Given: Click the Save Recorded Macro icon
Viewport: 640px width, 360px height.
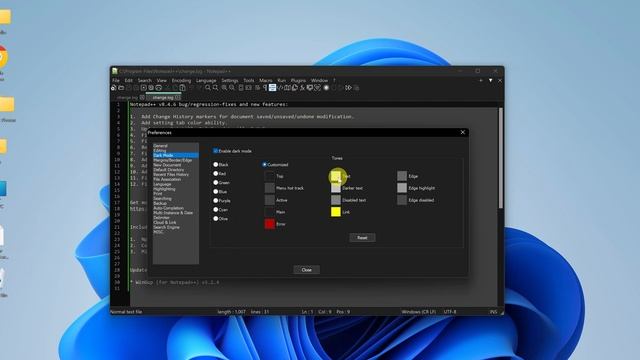Looking at the screenshot, I should 356,88.
